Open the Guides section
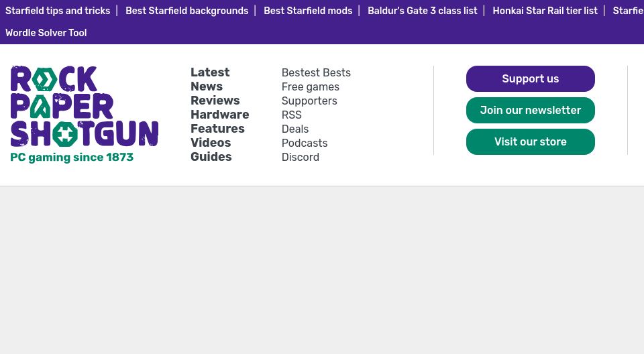Viewport: 644px width, 362px height. pos(211,157)
